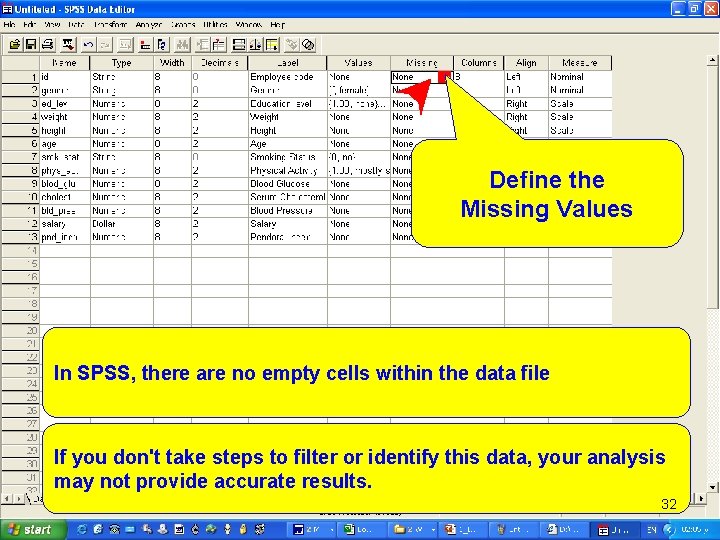The width and height of the screenshot is (720, 540).
Task: Open the Data menu
Action: tap(76, 24)
